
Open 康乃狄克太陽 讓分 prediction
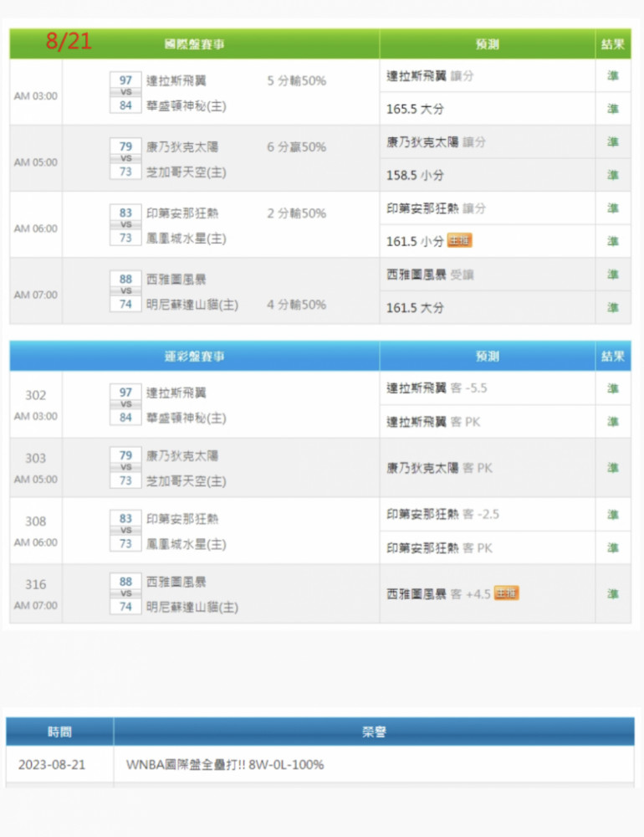click(x=436, y=142)
